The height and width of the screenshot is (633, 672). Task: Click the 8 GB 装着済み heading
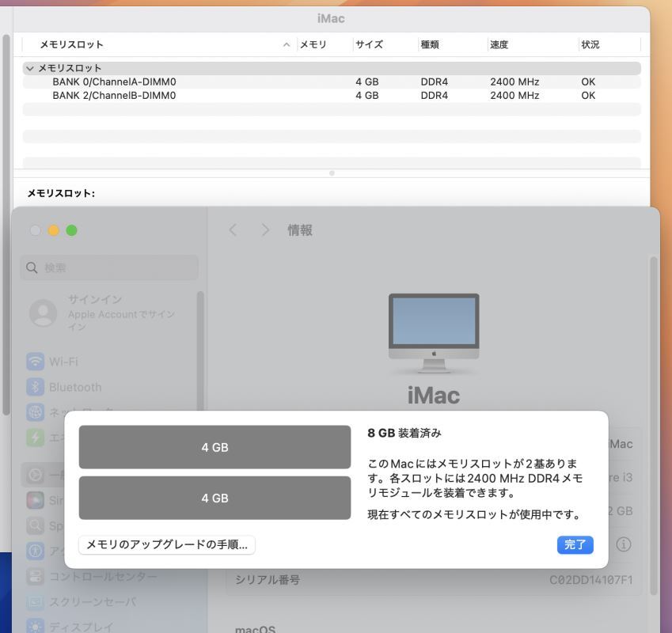404,433
